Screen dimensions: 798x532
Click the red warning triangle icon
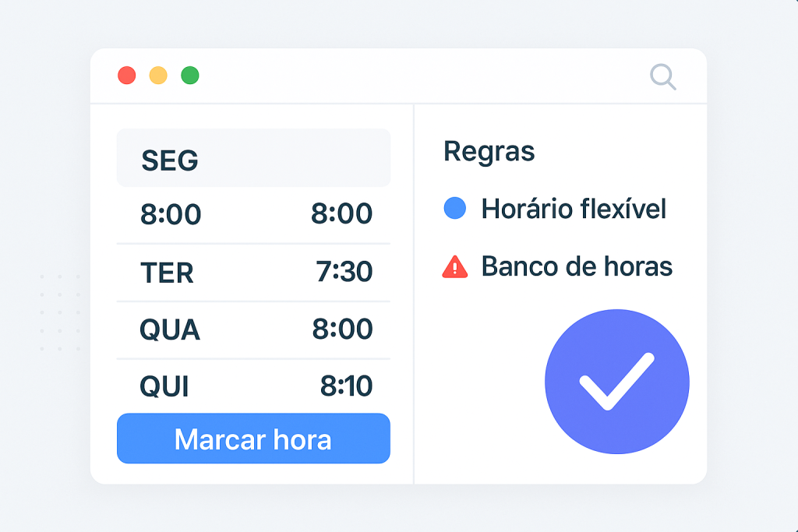tap(454, 267)
